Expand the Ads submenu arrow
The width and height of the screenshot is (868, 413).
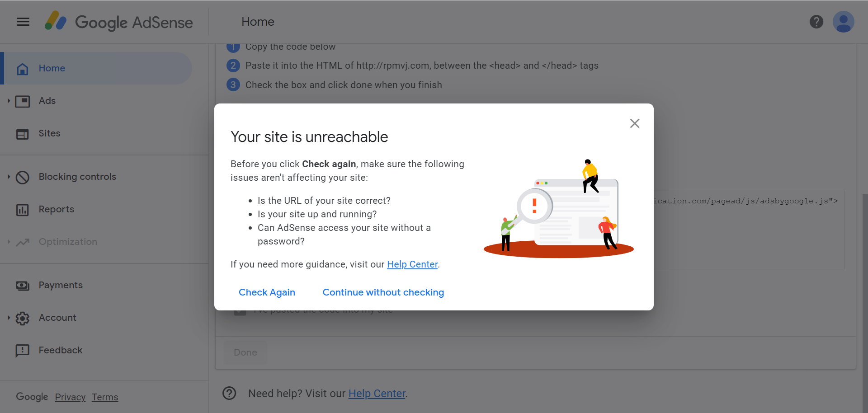(9, 101)
